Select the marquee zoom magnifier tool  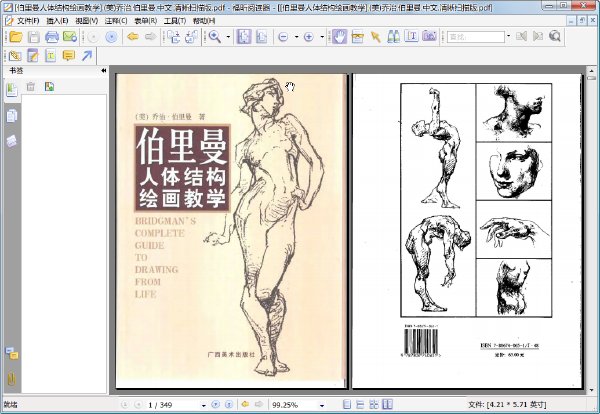(215, 37)
